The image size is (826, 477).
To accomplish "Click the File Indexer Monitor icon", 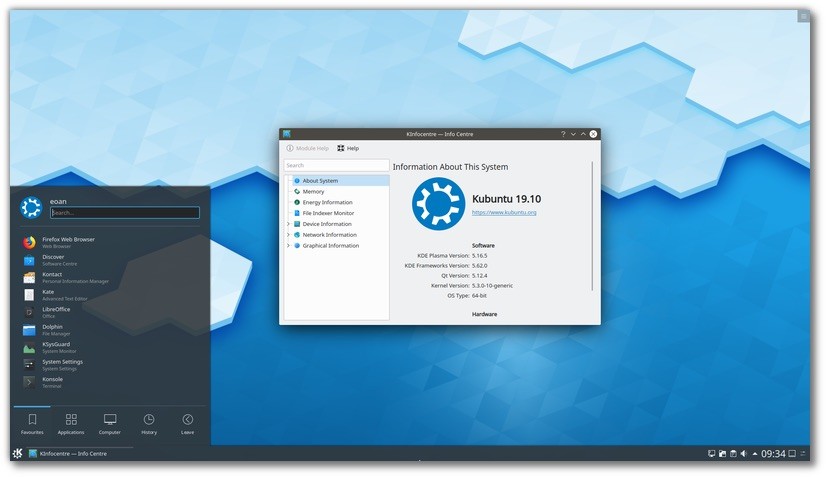I will (x=297, y=213).
